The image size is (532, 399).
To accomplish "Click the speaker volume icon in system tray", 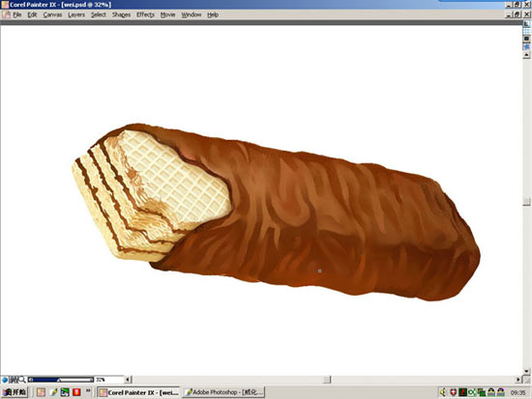I will [443, 392].
